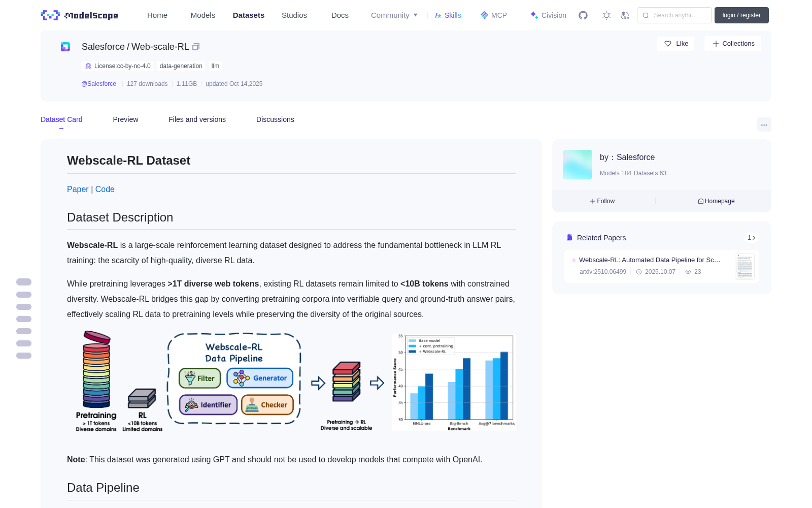Open the ModelScope logo homepage
Screen dimensions: 812x508
tap(80, 15)
